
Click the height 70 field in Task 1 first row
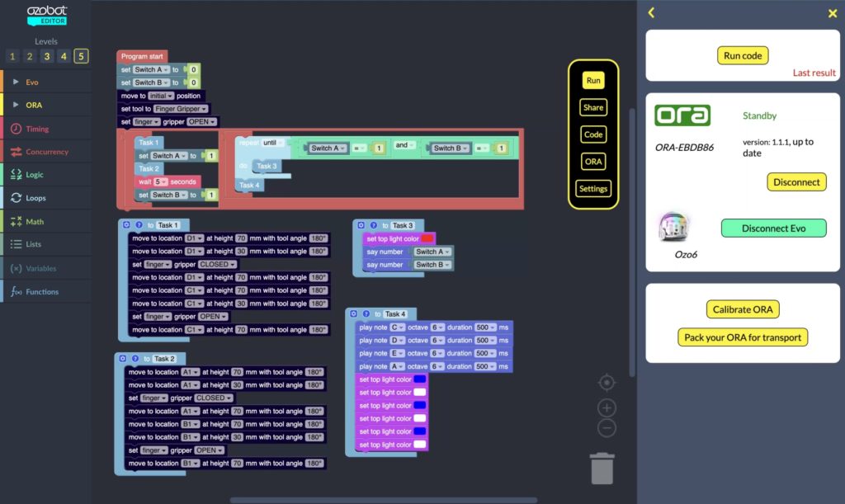pyautogui.click(x=241, y=238)
